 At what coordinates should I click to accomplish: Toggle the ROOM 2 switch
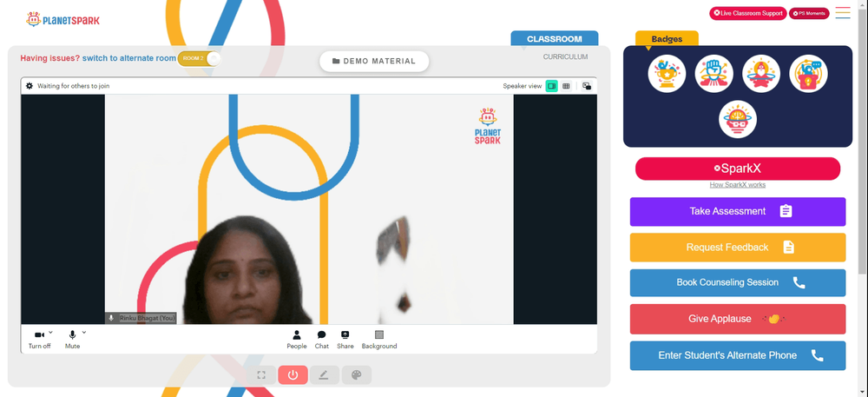click(200, 58)
